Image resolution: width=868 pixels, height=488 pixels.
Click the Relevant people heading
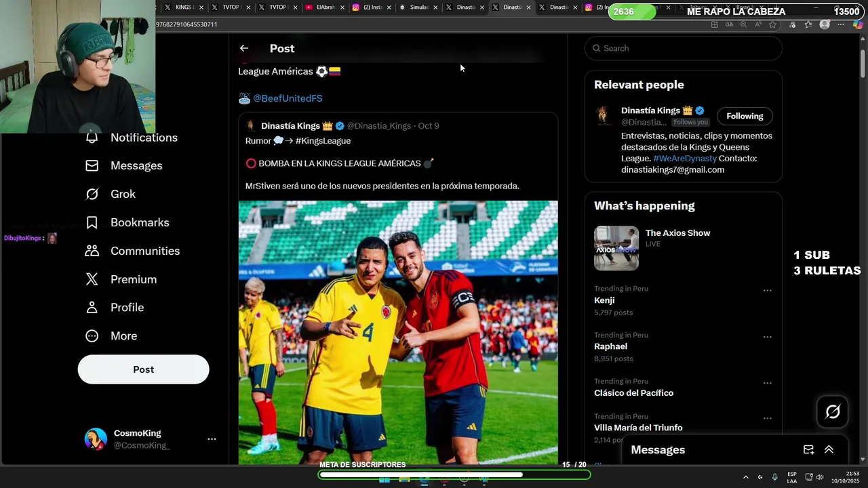(639, 85)
